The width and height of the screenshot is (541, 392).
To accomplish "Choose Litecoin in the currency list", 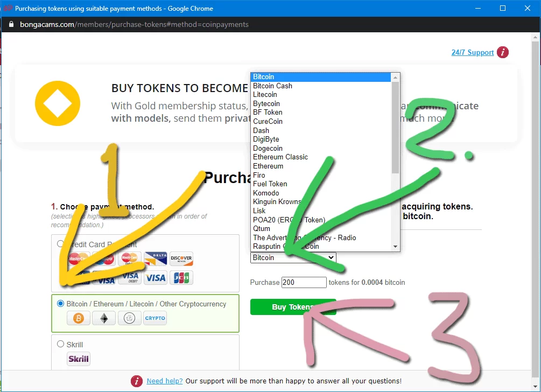I will [x=321, y=95].
